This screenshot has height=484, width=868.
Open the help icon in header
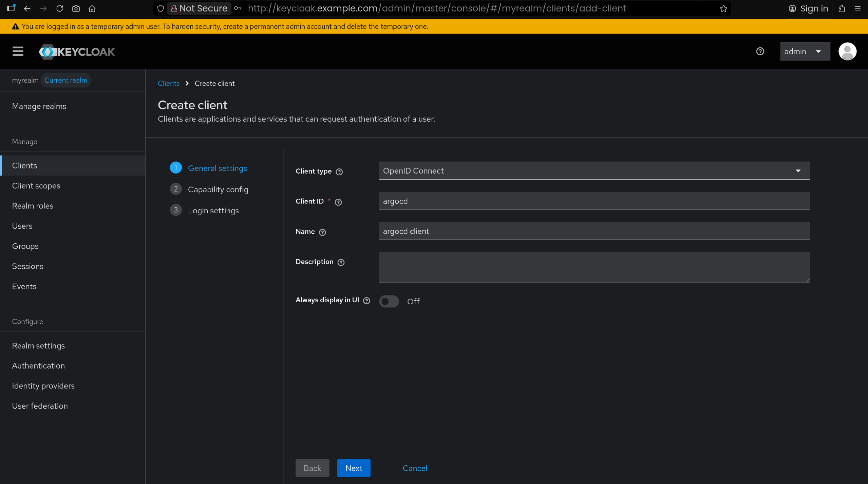pyautogui.click(x=760, y=51)
